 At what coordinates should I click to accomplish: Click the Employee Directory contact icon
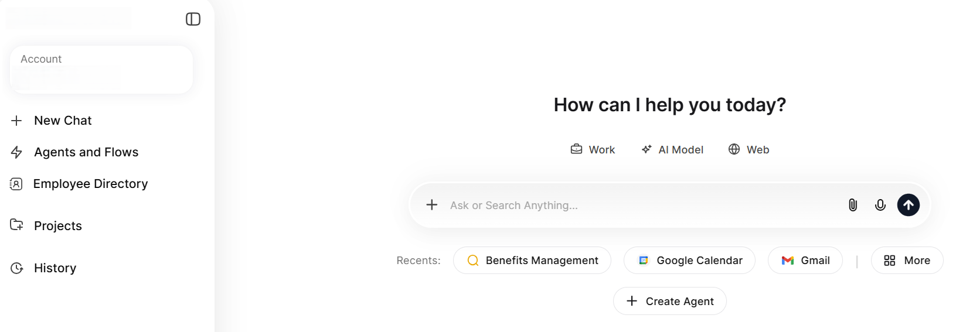coord(16,184)
